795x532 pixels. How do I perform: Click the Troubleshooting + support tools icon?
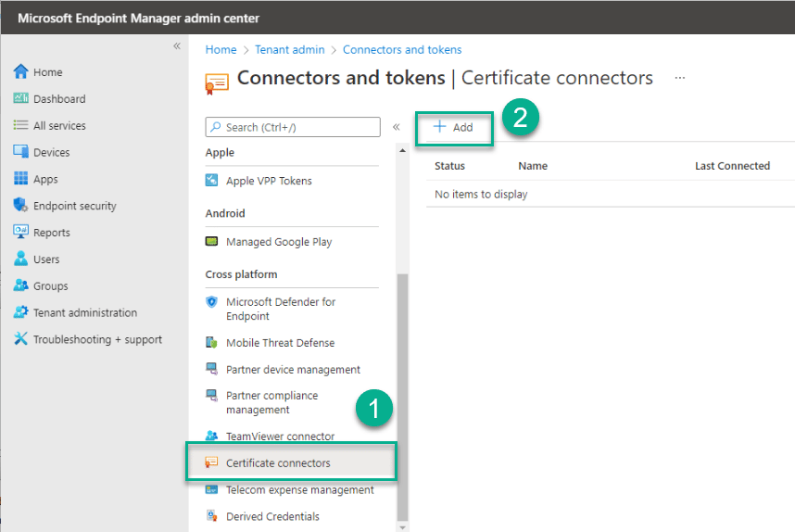[20, 339]
